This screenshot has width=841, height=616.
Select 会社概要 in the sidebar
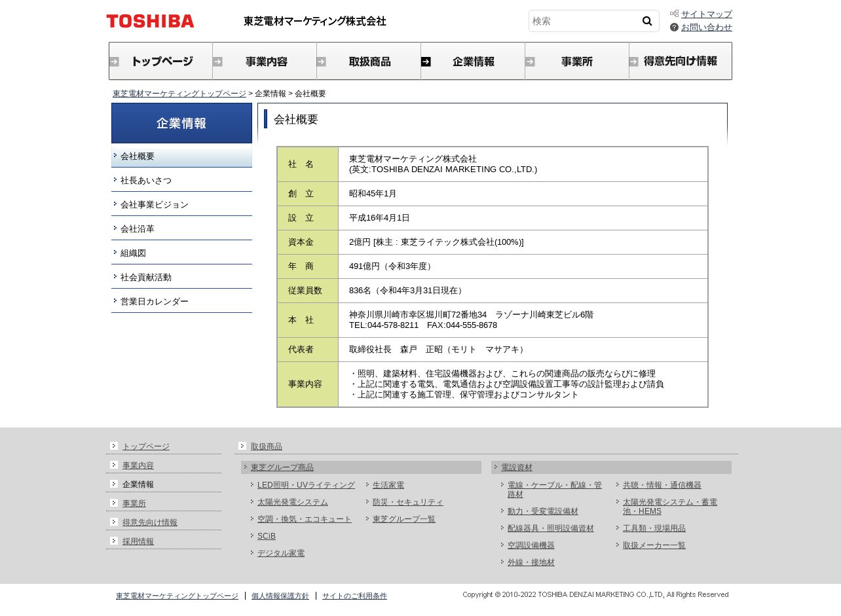coord(181,156)
